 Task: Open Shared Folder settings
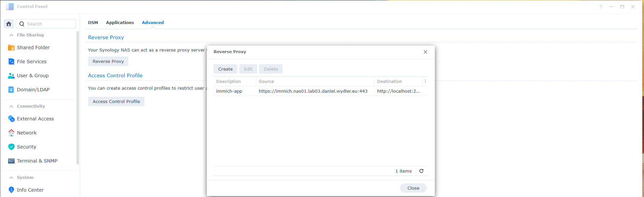(33, 47)
